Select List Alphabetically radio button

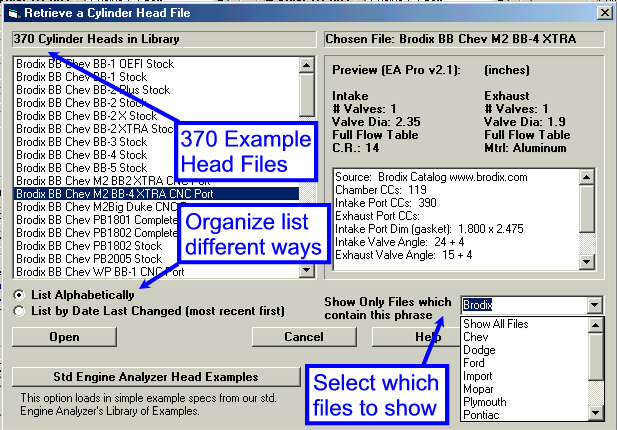(x=19, y=295)
